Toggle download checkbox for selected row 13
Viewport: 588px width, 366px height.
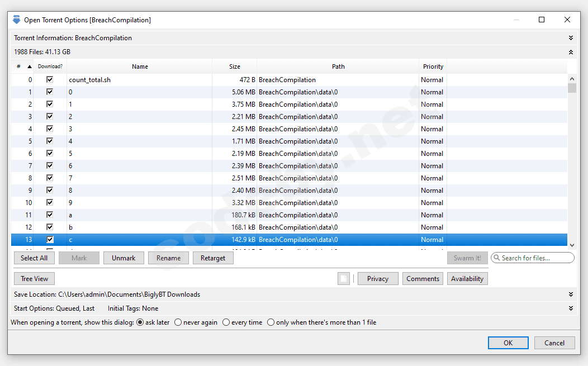50,239
